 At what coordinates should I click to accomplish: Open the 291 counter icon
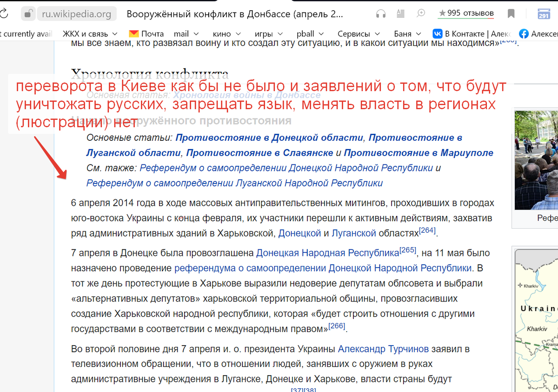click(544, 14)
